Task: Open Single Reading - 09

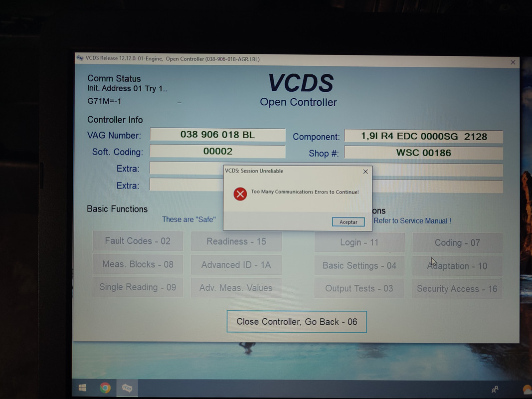Action: click(138, 287)
